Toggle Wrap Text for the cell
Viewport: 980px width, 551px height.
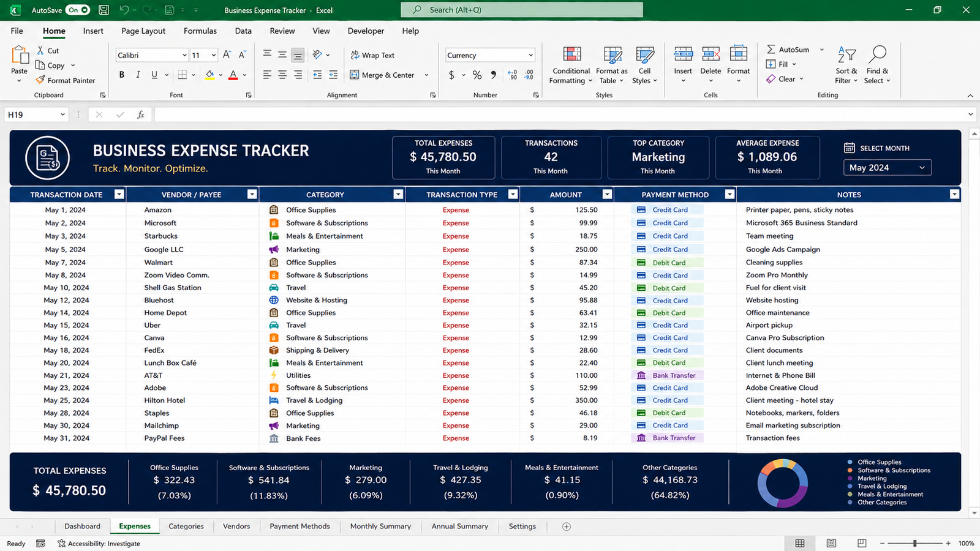pos(372,55)
